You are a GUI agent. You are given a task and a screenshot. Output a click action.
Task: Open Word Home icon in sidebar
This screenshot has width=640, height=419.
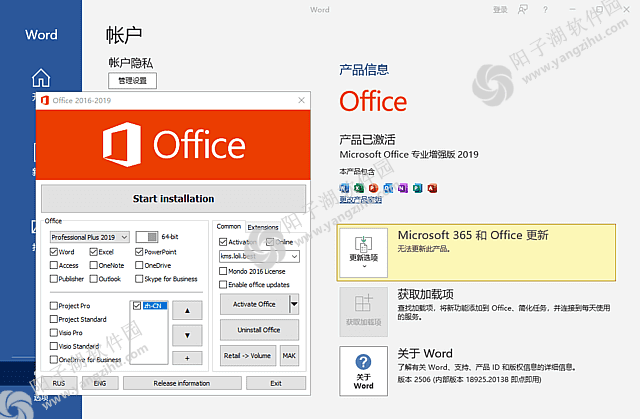[x=41, y=78]
